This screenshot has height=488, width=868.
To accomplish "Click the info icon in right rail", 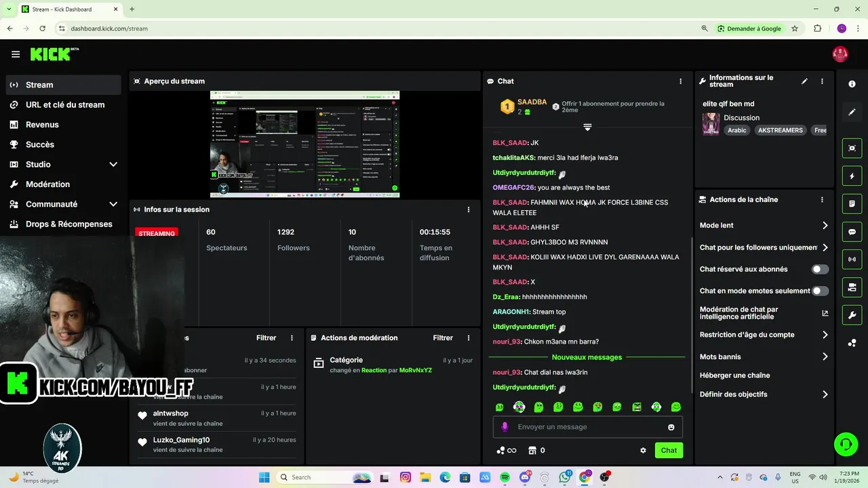I will 852,84.
